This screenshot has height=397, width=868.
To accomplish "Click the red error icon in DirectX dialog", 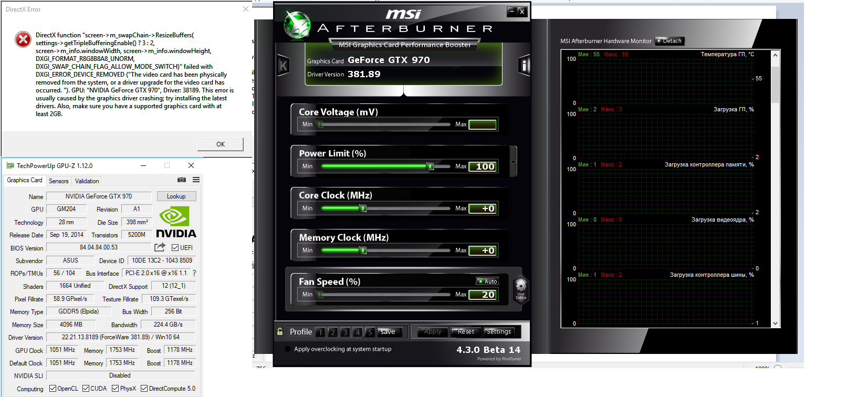I will 23,39.
